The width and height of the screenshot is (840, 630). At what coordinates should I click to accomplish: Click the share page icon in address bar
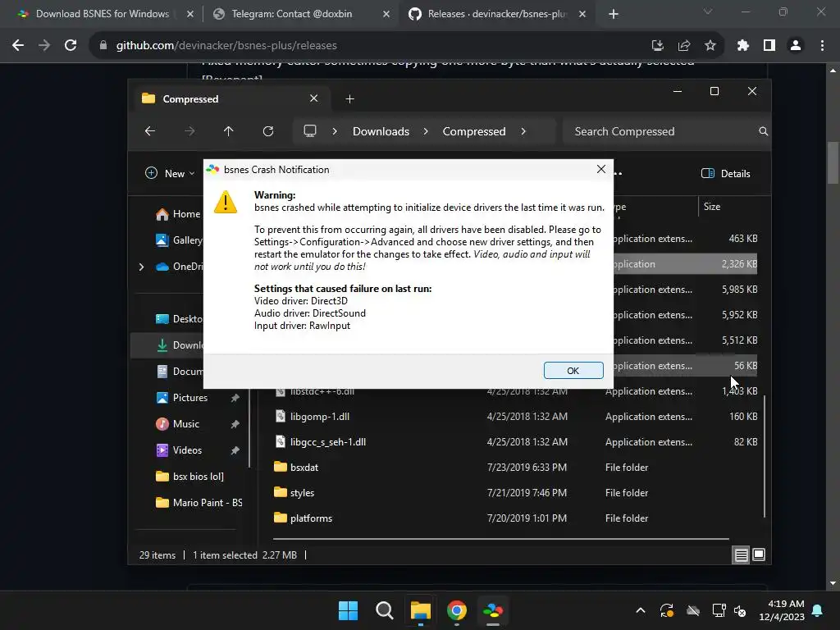(684, 46)
